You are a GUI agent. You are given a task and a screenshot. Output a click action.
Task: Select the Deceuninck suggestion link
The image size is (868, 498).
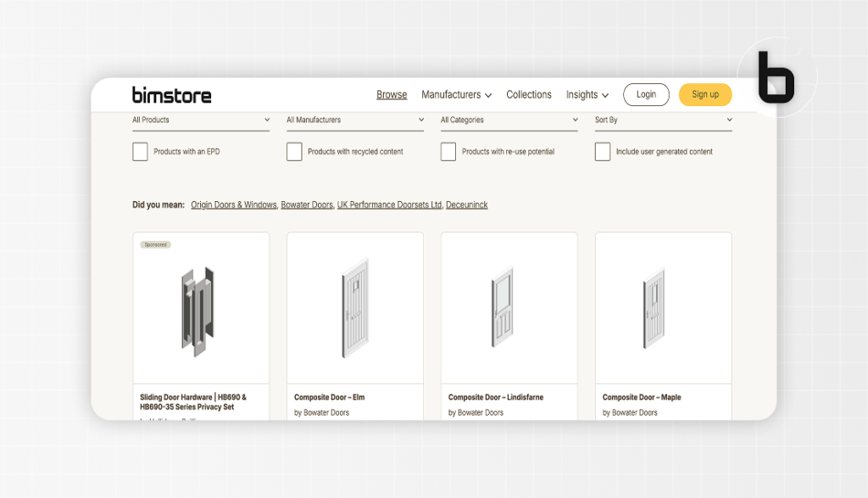467,204
